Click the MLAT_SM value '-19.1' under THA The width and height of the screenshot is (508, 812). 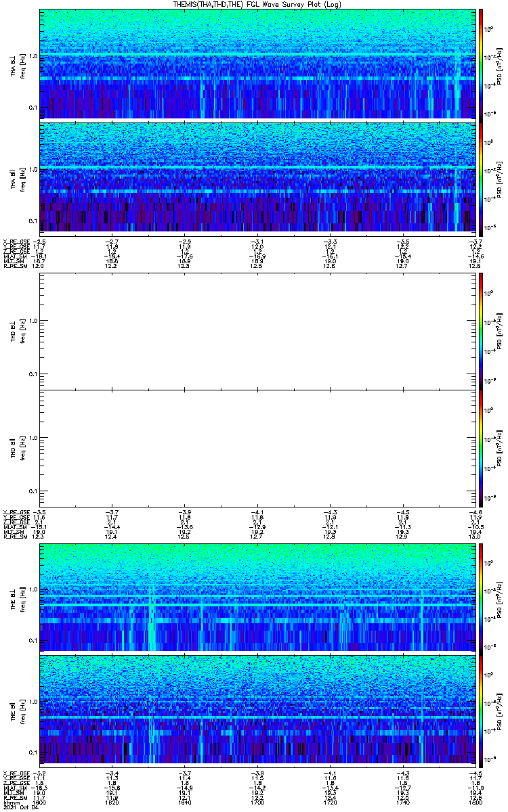click(40, 256)
